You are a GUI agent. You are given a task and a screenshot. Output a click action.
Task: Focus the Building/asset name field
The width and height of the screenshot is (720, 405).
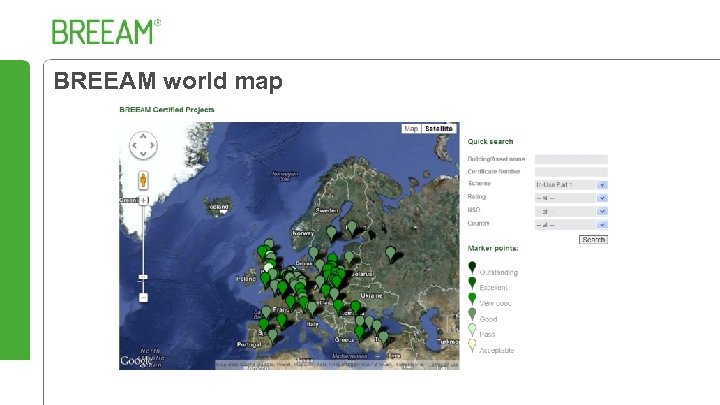click(571, 159)
